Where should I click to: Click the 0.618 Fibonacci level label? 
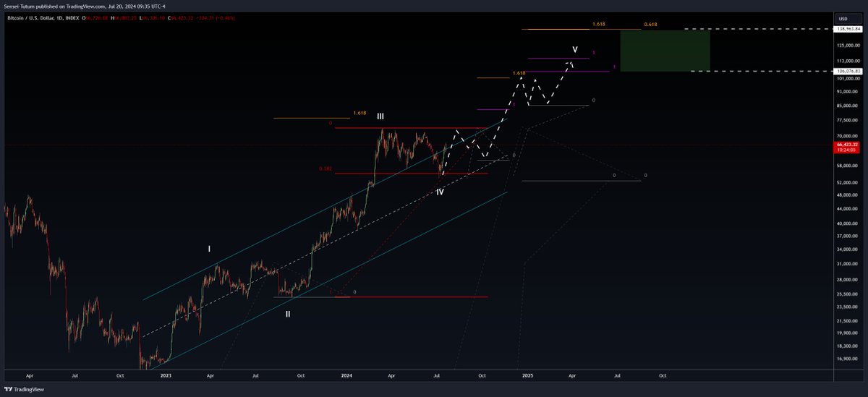click(x=650, y=25)
